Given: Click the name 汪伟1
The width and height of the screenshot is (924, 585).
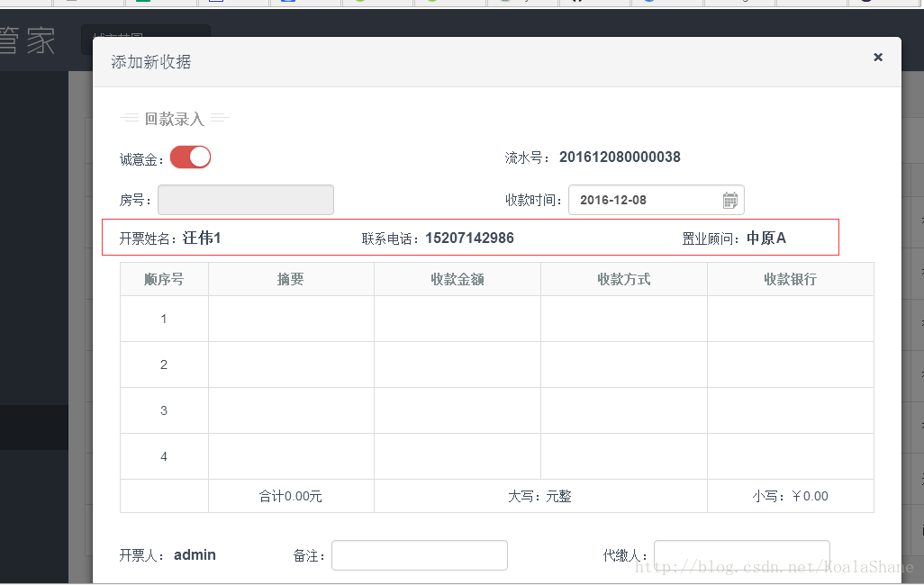Looking at the screenshot, I should click(202, 238).
